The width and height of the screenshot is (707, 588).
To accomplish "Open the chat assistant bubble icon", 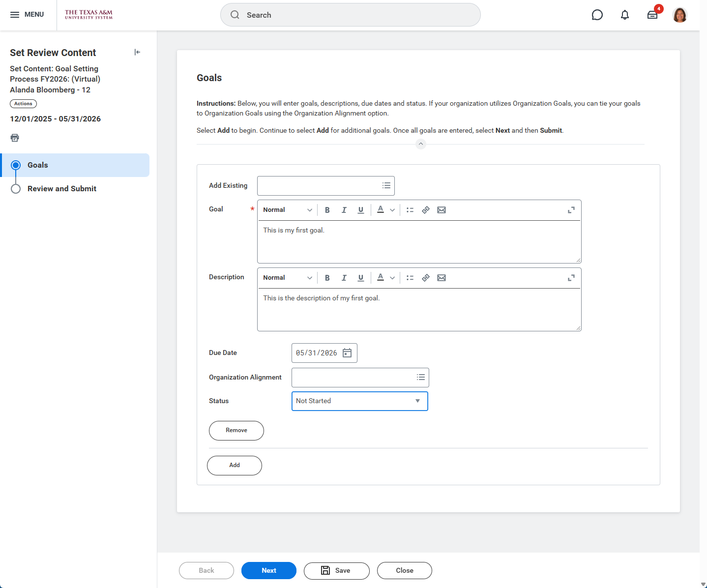I will (597, 15).
